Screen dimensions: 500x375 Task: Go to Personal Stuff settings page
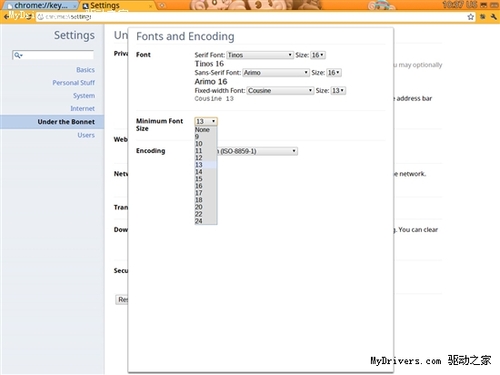73,83
